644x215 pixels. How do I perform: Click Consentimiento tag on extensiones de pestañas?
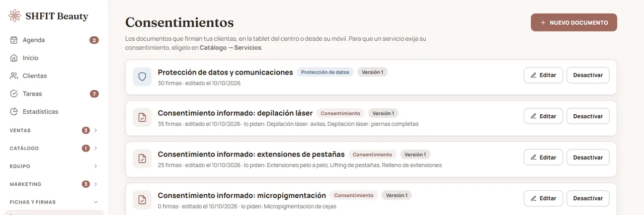point(373,155)
